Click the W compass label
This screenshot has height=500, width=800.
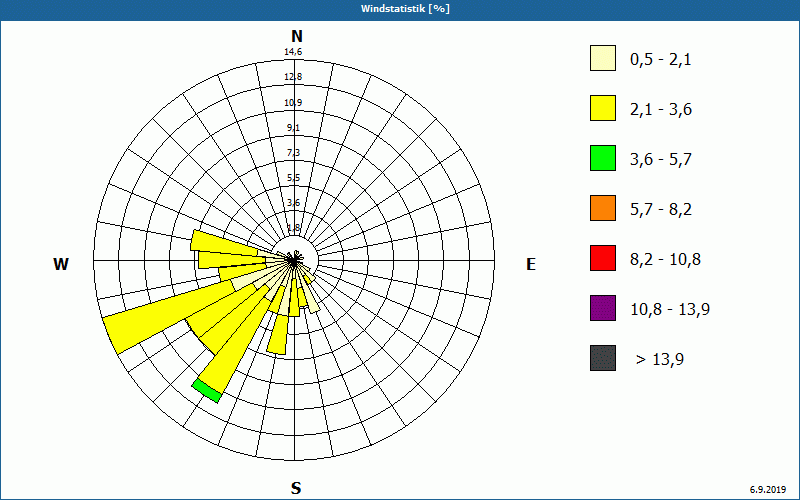(61, 264)
